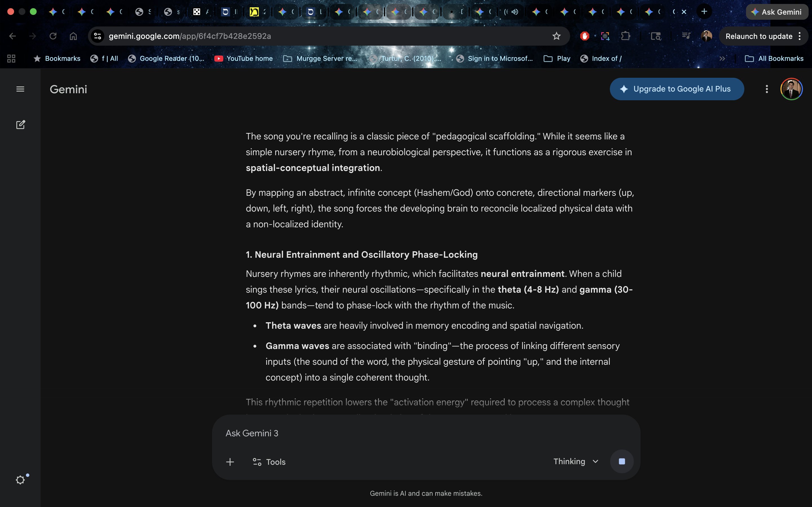
Task: Click Ask Gemini button in tab bar
Action: (x=776, y=12)
